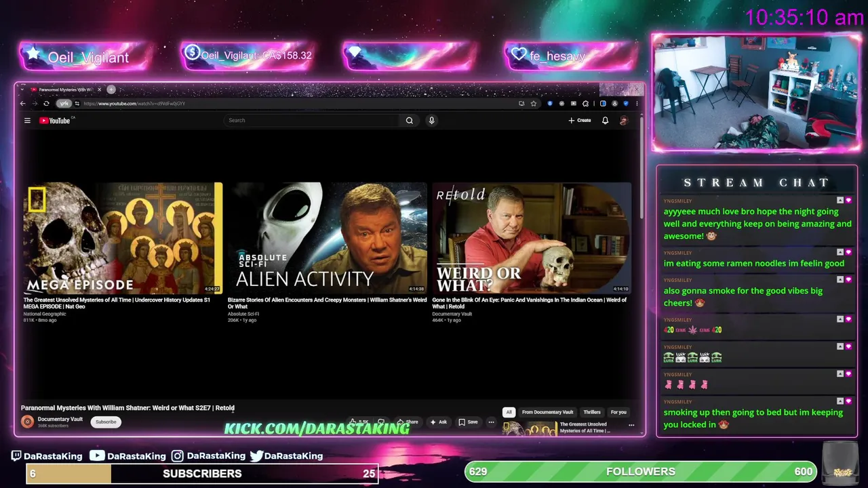The height and width of the screenshot is (488, 868).
Task: Click the 'ayyyeee much love bro' chat message
Action: pos(757,224)
